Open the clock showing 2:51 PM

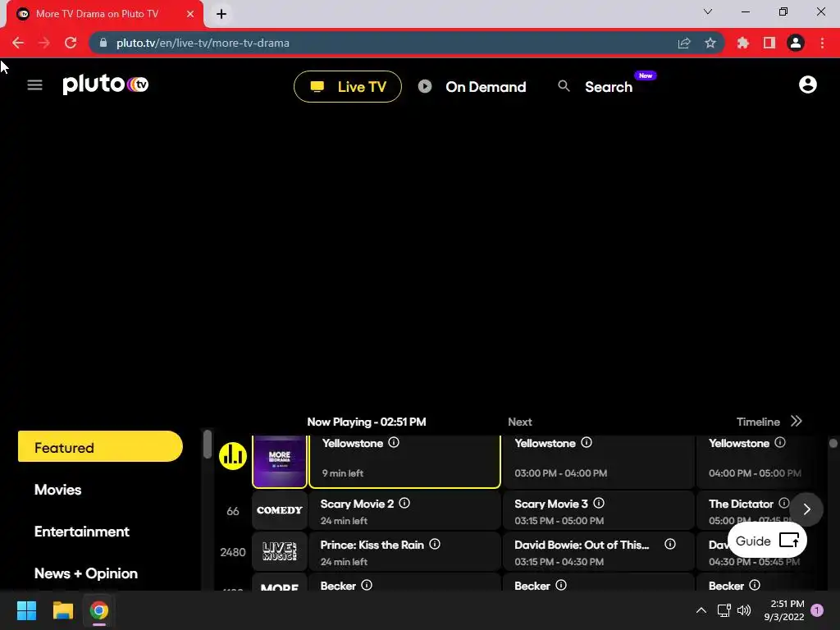click(x=784, y=610)
